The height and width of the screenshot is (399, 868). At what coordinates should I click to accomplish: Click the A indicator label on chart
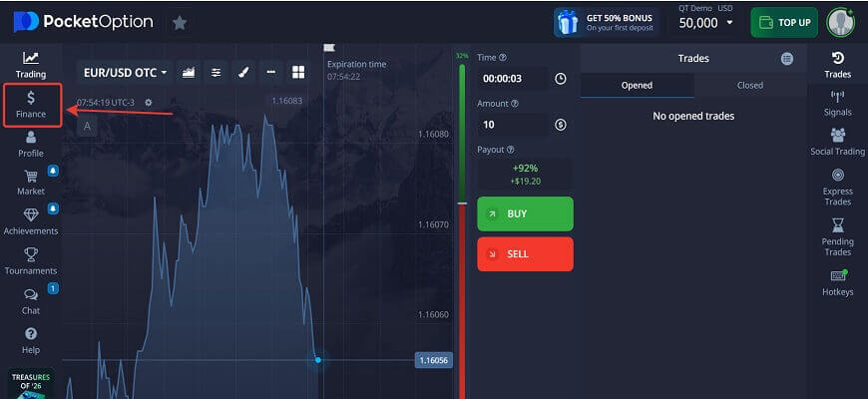(87, 126)
